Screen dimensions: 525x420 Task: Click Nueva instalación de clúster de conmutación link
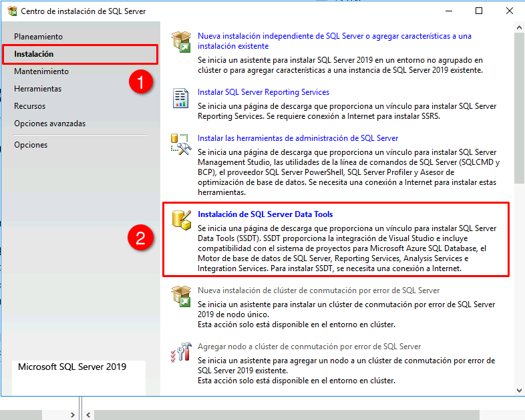pos(319,290)
